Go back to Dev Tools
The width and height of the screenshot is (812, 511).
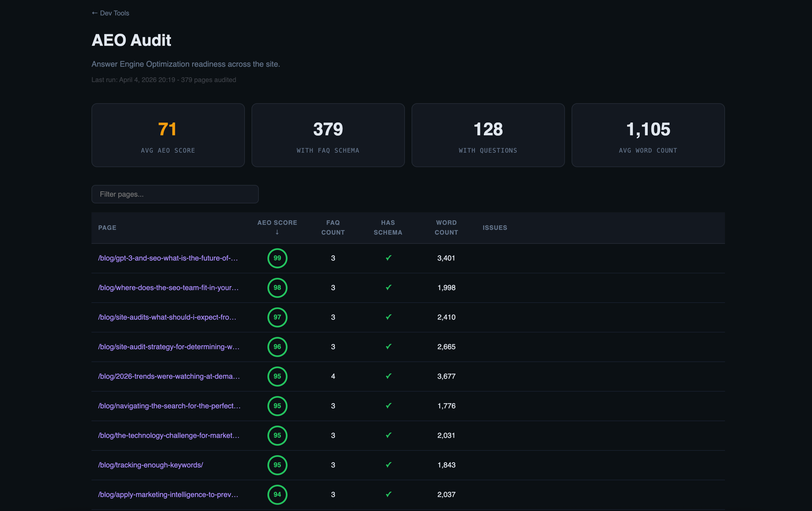(x=110, y=13)
